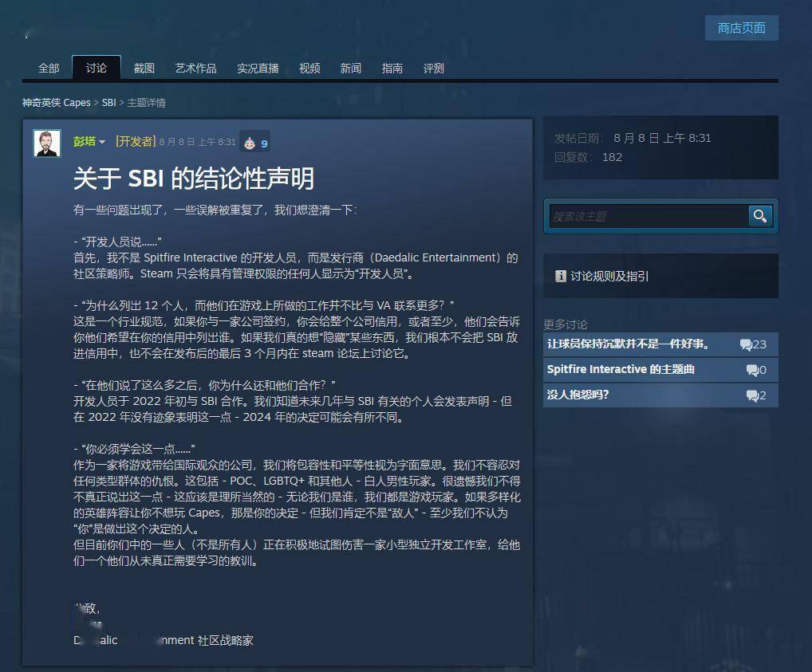
Task: Open the 评测 tab
Action: pyautogui.click(x=433, y=69)
